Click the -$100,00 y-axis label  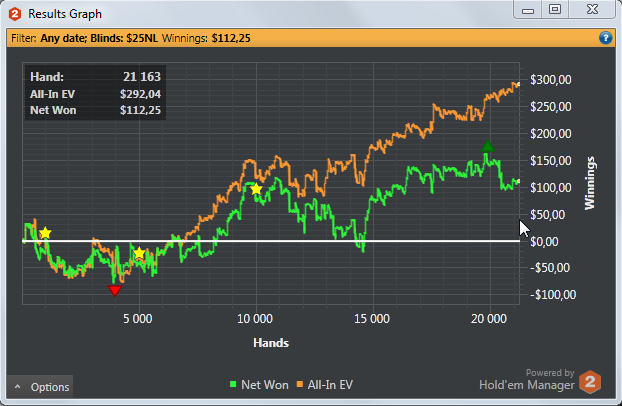(x=553, y=294)
